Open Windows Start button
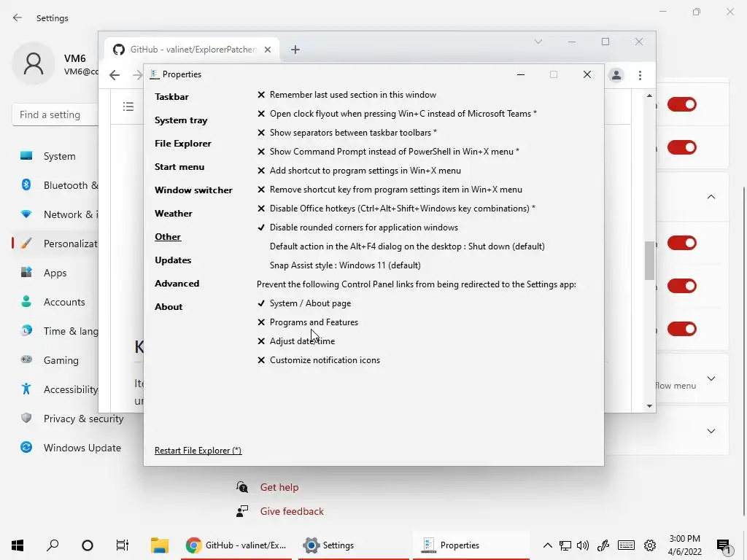The height and width of the screenshot is (560, 747). click(x=18, y=545)
